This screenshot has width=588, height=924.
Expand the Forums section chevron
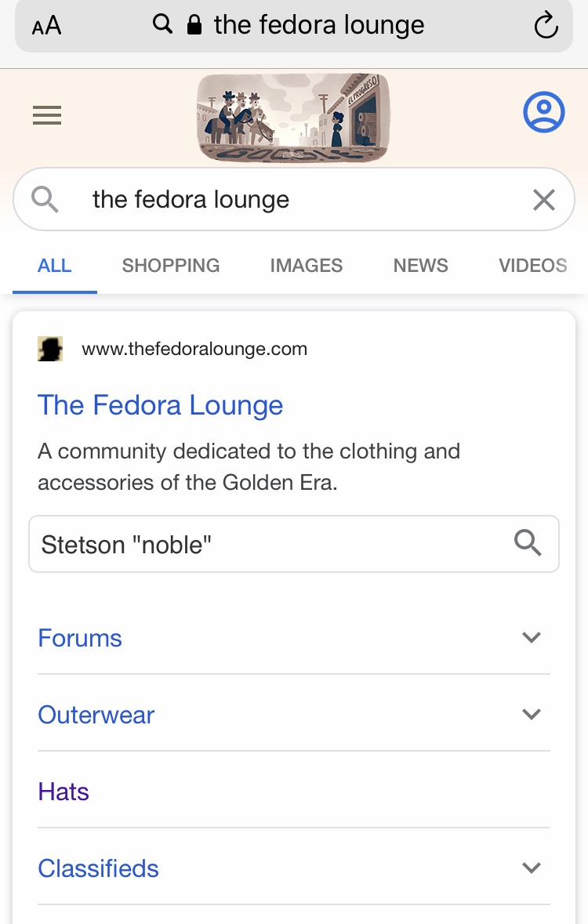[x=532, y=637]
